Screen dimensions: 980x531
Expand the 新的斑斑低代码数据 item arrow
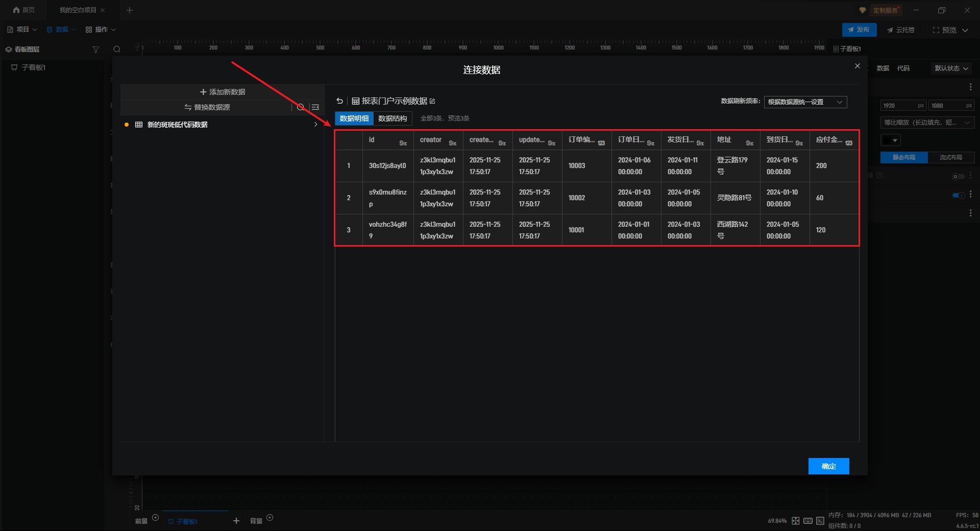pos(315,125)
